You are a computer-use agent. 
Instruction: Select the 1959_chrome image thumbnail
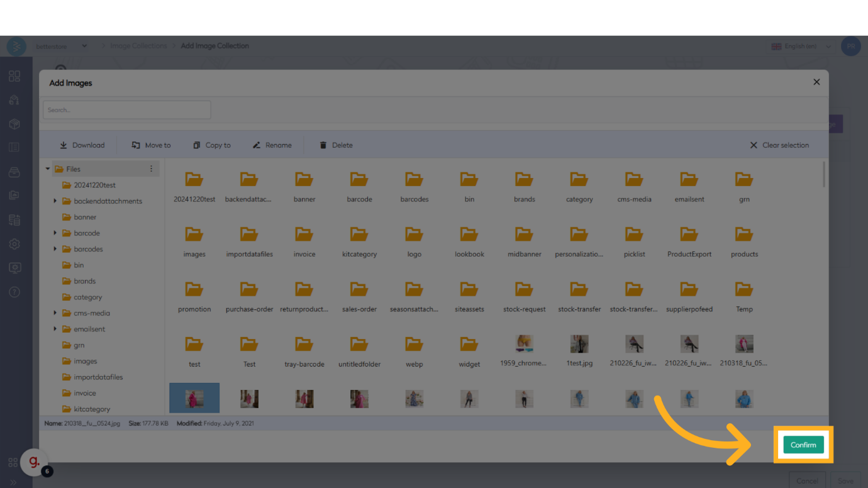click(x=524, y=344)
